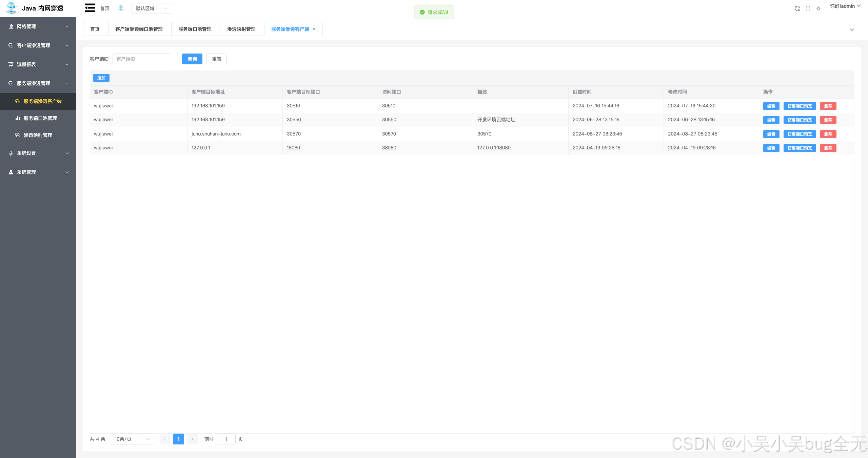Screen dimensions: 868x458
Task: Delete the juno.shuhan-juno.com row
Action: coord(828,134)
